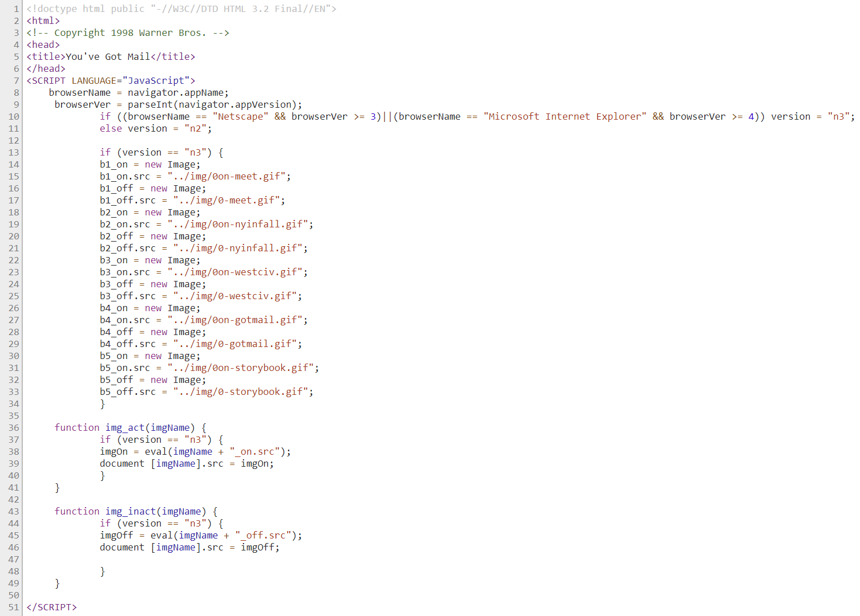
Task: Click the string "../img/0-gotmail.gif"
Action: [x=235, y=344]
